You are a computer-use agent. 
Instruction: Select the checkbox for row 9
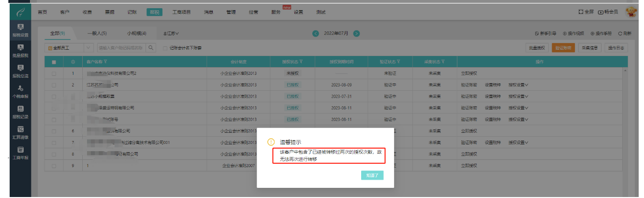[x=54, y=166]
